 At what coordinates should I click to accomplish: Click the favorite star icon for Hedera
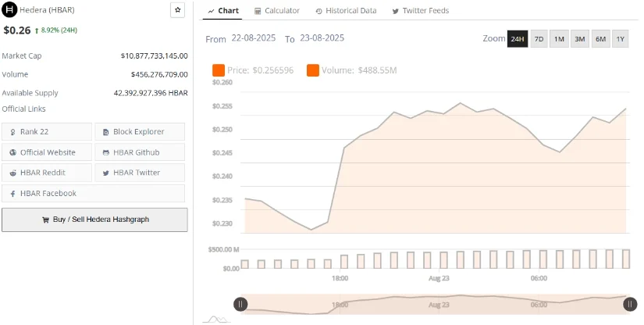pos(177,10)
